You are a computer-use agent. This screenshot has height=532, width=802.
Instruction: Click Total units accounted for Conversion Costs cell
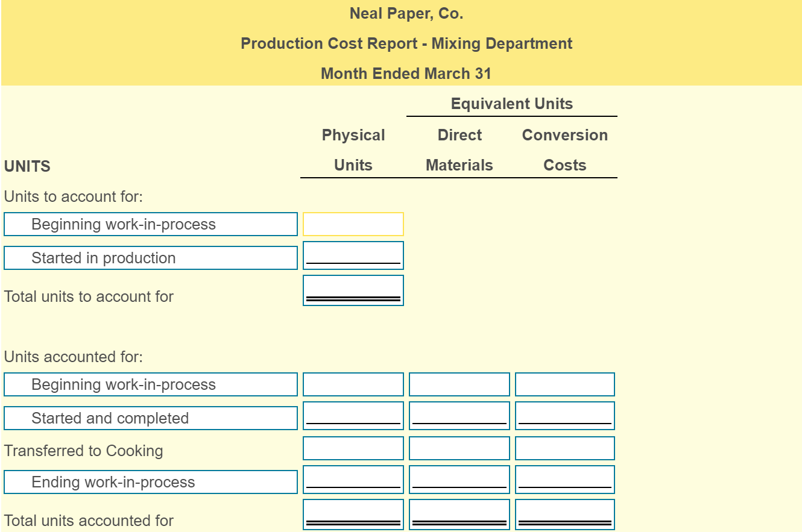pyautogui.click(x=564, y=513)
